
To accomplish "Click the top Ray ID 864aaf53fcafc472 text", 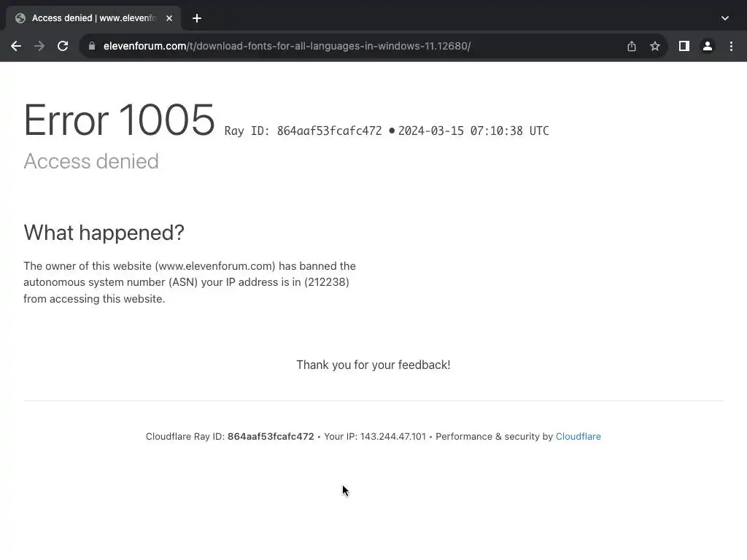I will pyautogui.click(x=303, y=131).
